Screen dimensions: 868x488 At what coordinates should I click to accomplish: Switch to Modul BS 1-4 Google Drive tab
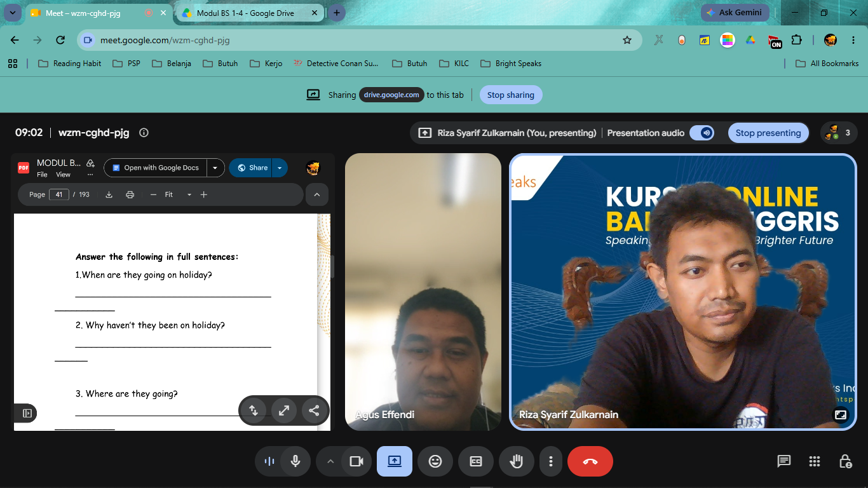pyautogui.click(x=245, y=13)
